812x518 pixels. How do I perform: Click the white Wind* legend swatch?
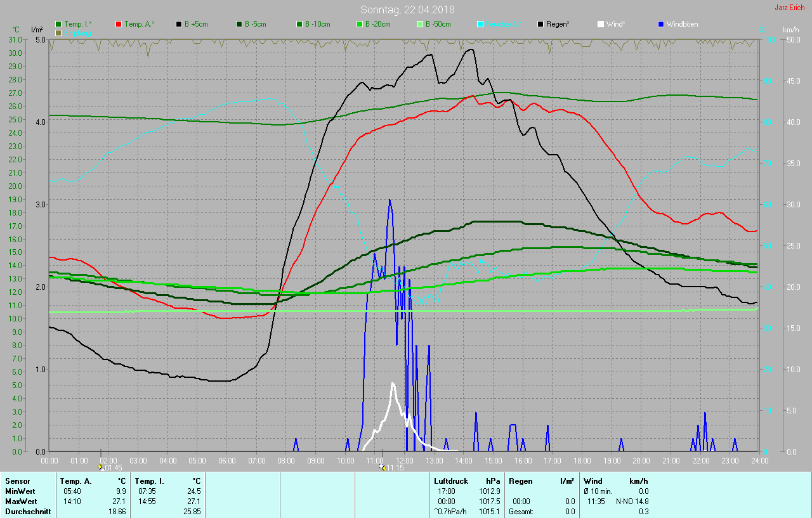601,24
